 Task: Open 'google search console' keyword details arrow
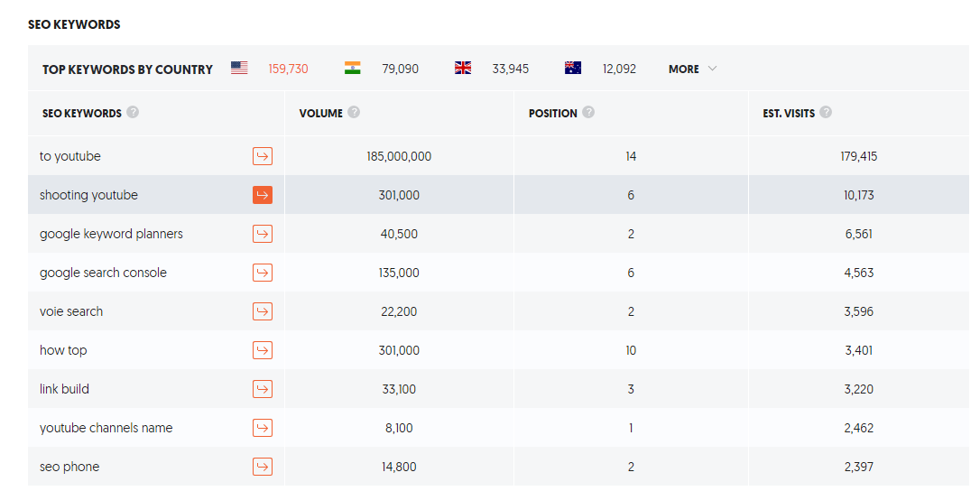click(262, 273)
